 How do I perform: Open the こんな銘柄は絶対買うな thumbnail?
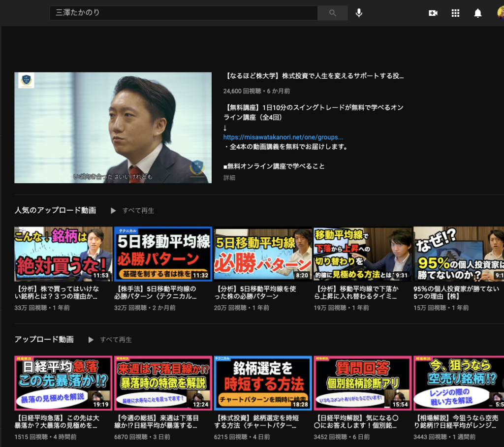63,254
